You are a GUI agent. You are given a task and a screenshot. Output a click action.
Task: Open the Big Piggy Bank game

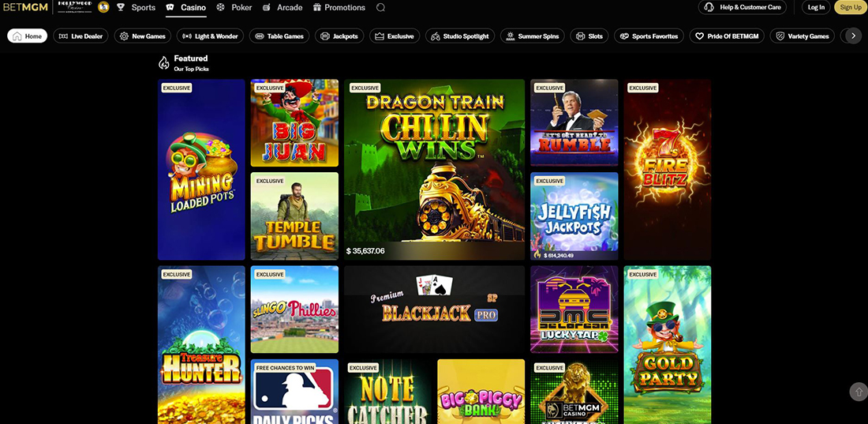481,392
